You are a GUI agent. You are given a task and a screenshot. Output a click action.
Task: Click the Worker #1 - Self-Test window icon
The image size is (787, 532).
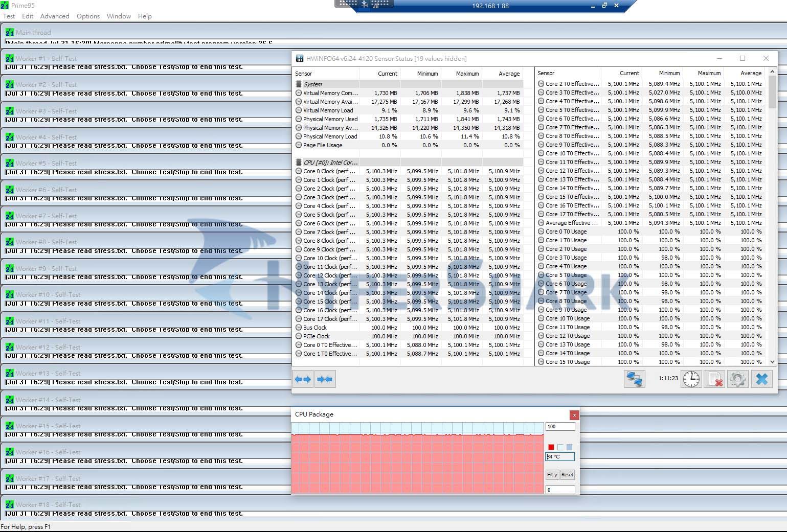click(x=10, y=58)
